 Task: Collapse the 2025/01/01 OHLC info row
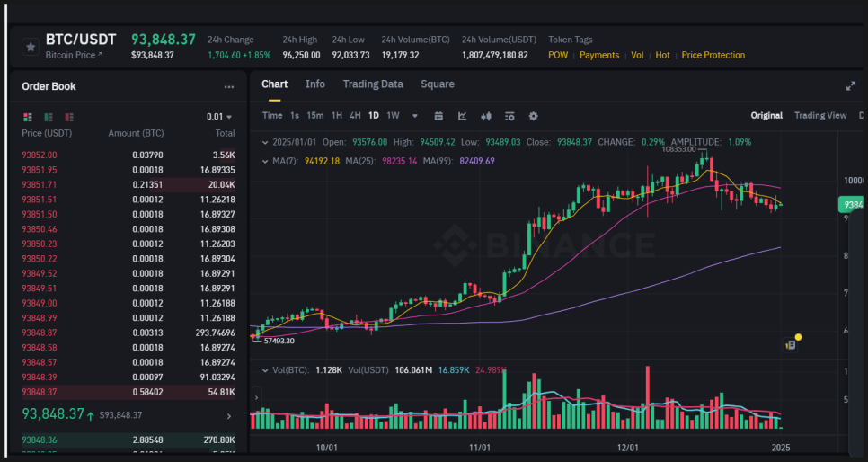(x=265, y=142)
